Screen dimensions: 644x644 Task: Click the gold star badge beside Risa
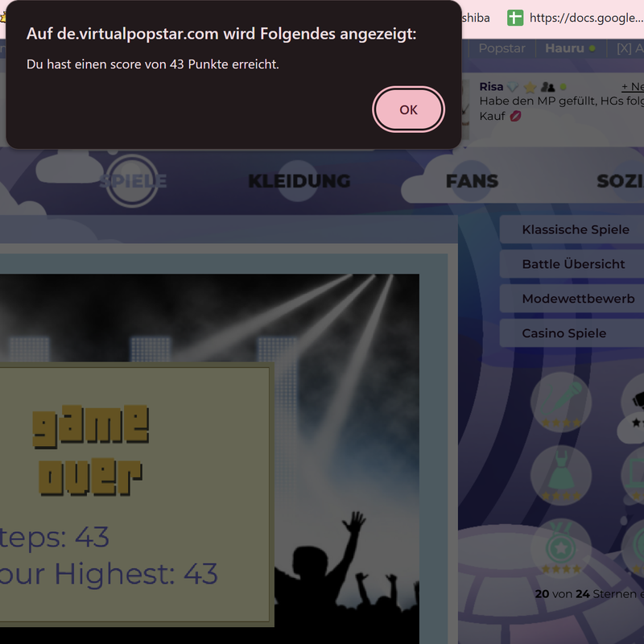click(530, 87)
